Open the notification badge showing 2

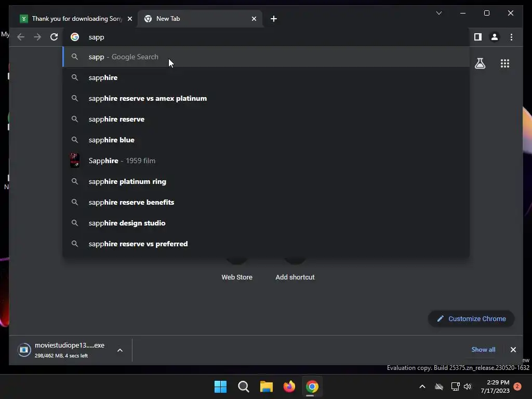point(517,387)
